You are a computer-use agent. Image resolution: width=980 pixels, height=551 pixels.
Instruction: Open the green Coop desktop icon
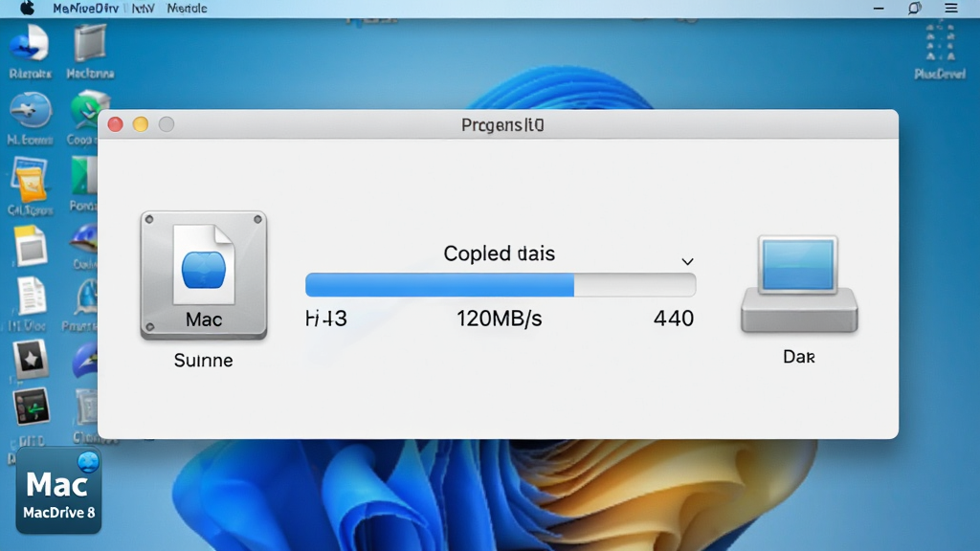point(89,118)
